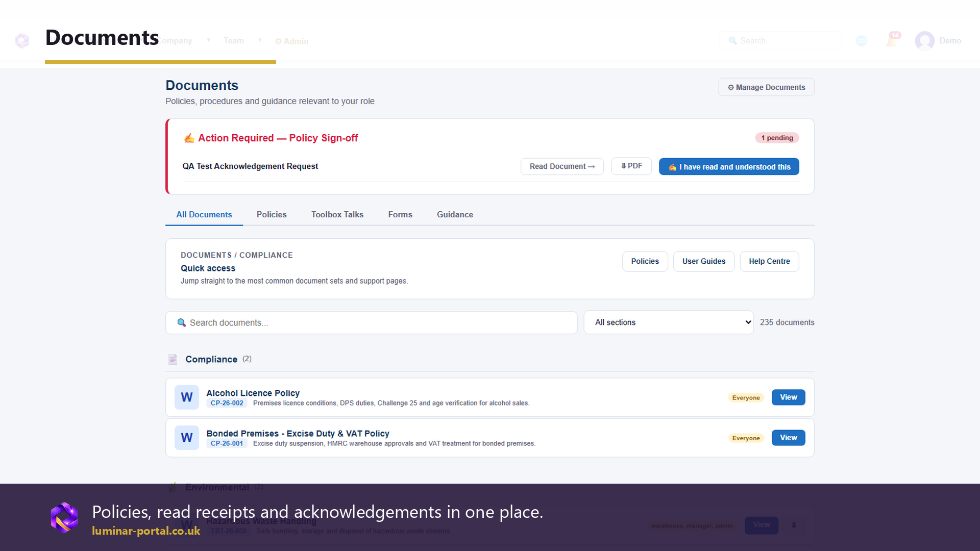View the Alcohol Licence Policy
Image resolution: width=980 pixels, height=551 pixels.
point(788,397)
